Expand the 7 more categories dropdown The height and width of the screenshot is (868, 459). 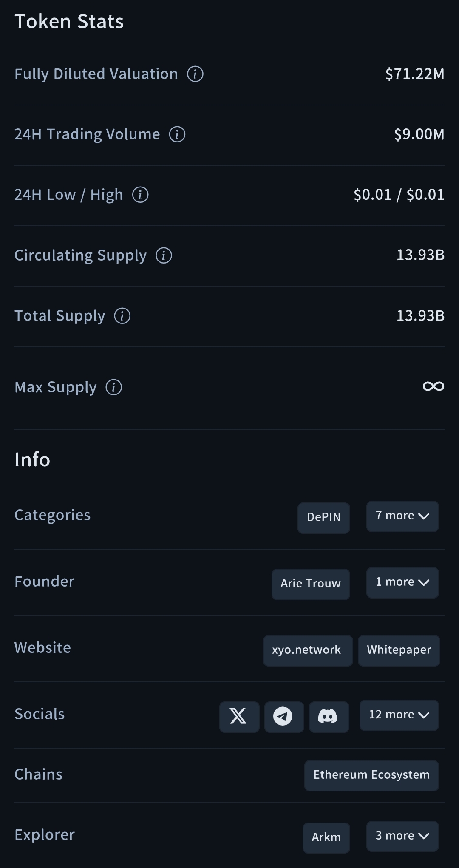pyautogui.click(x=402, y=516)
